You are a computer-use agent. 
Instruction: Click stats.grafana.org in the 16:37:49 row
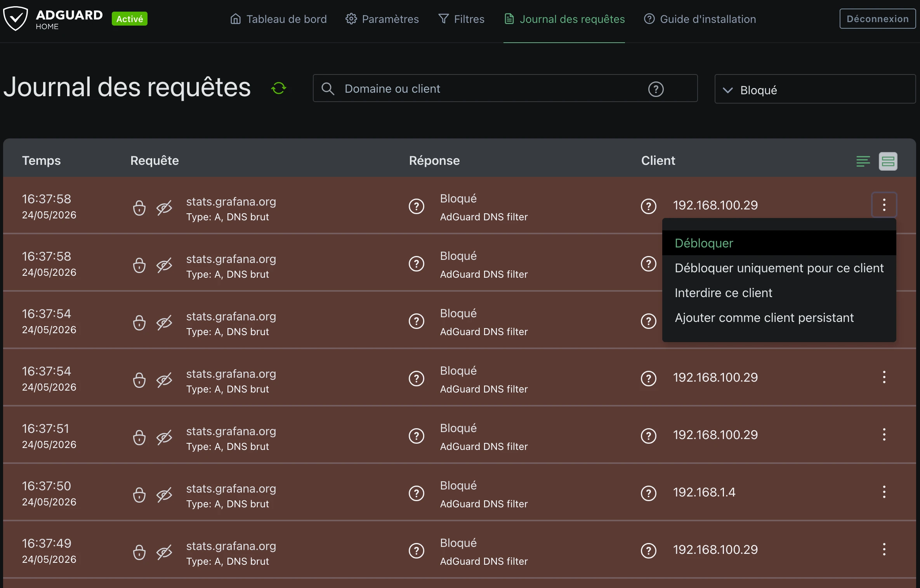pyautogui.click(x=231, y=546)
